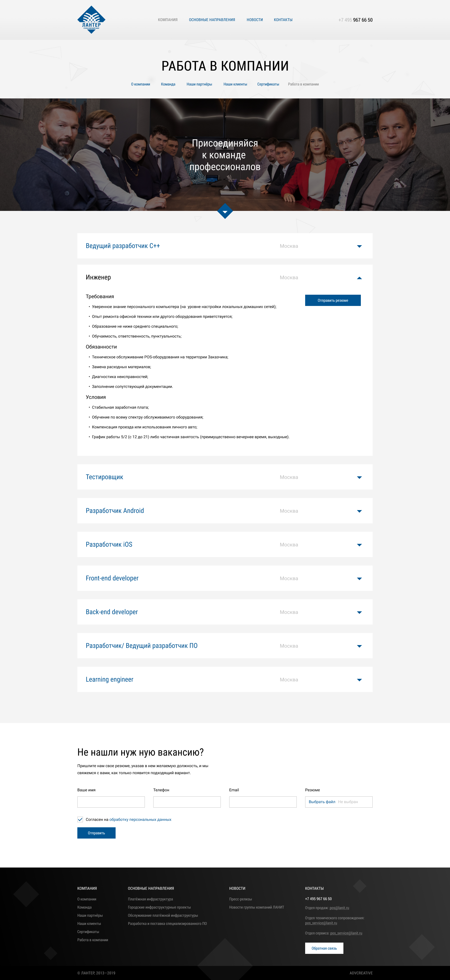This screenshot has width=450, height=980.
Task: Expand Разработчик Android vacancy arrow
Action: tap(359, 511)
